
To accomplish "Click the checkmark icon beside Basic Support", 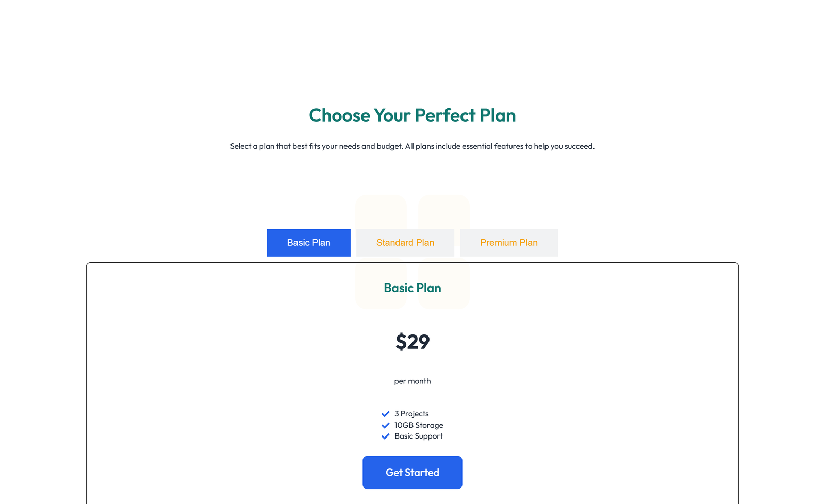I will click(x=385, y=436).
